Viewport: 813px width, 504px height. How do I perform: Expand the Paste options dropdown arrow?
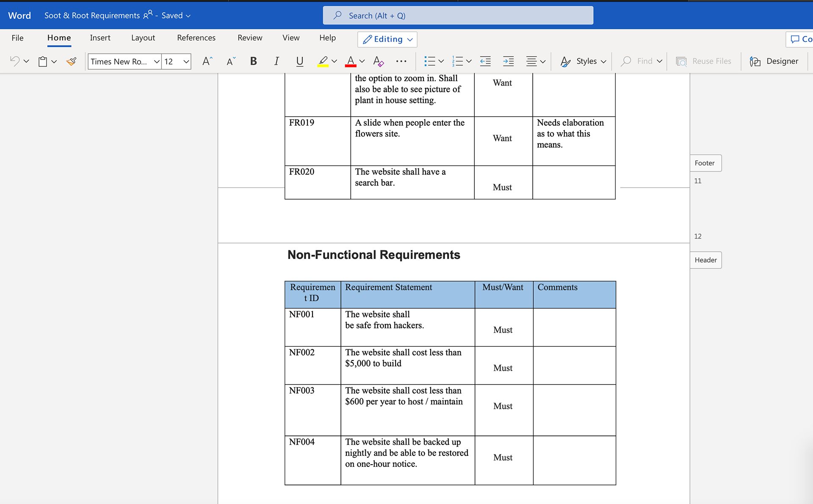[54, 61]
